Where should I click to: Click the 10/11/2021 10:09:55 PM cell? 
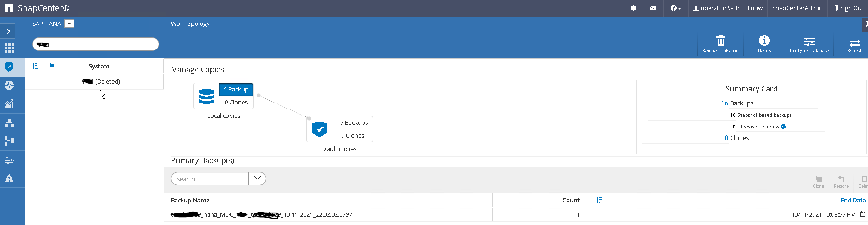pyautogui.click(x=823, y=214)
